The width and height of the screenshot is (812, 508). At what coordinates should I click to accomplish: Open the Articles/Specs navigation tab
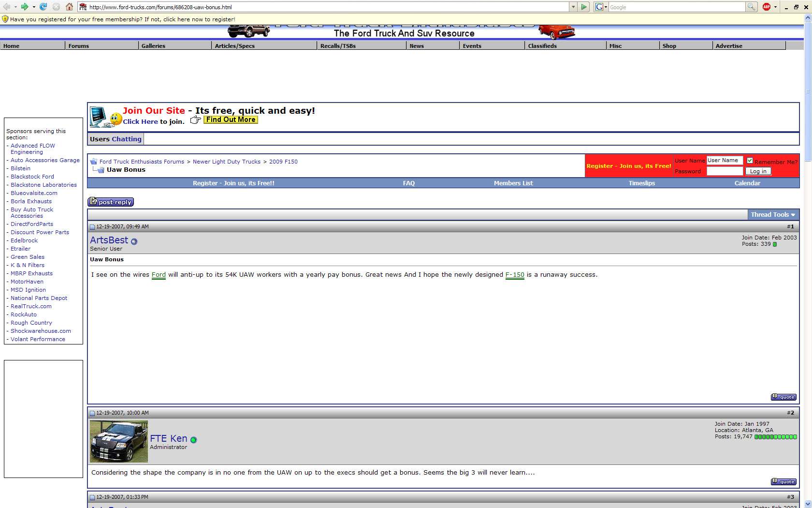click(264, 45)
